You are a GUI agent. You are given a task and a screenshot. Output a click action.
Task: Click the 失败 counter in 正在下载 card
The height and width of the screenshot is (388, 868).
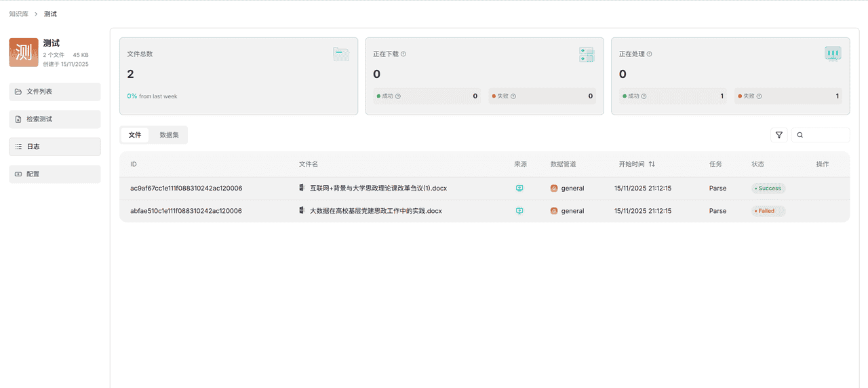click(x=542, y=96)
